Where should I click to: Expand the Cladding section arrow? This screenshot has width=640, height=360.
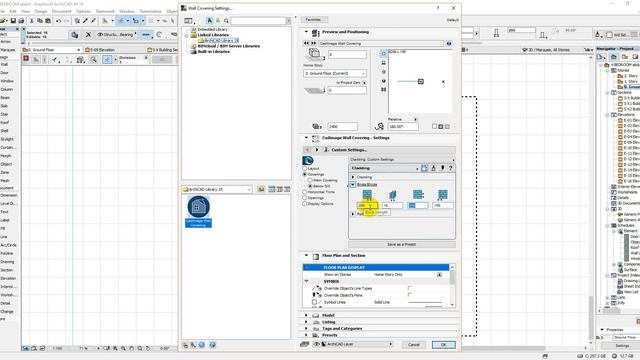click(x=353, y=177)
